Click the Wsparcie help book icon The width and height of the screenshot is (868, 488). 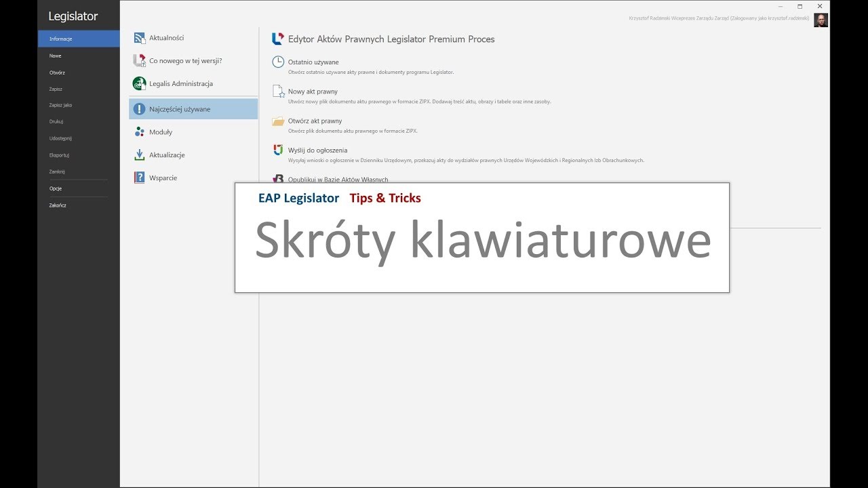point(139,178)
